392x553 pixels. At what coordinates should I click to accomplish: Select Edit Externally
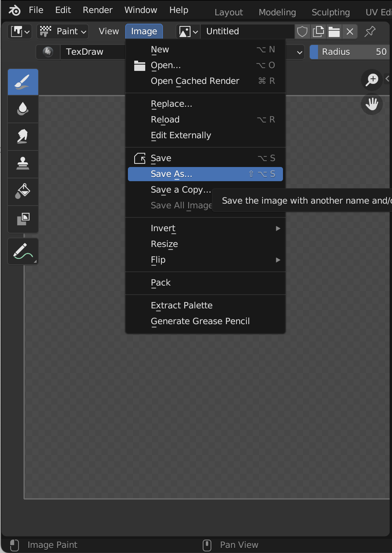point(205,135)
